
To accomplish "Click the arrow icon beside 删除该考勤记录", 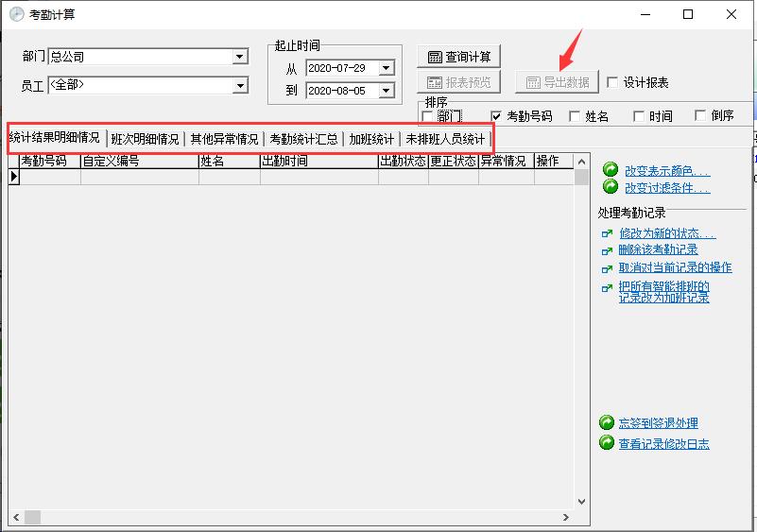I will (606, 250).
